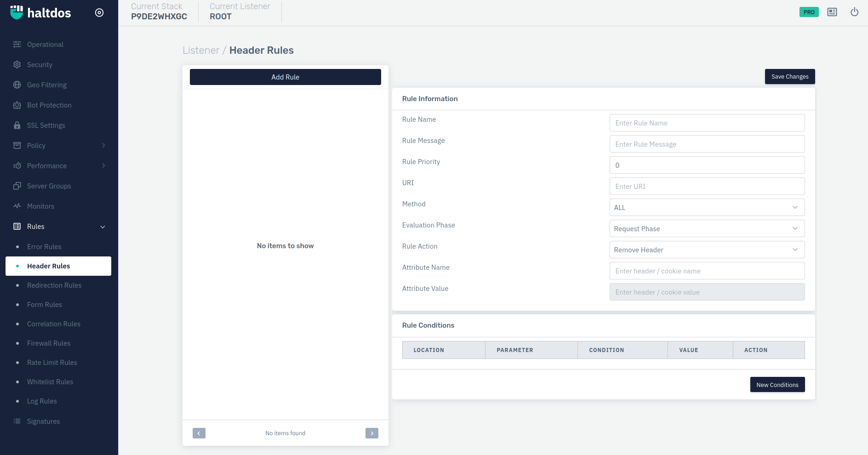868x455 pixels.
Task: Focus the Rule Name input field
Action: [707, 123]
